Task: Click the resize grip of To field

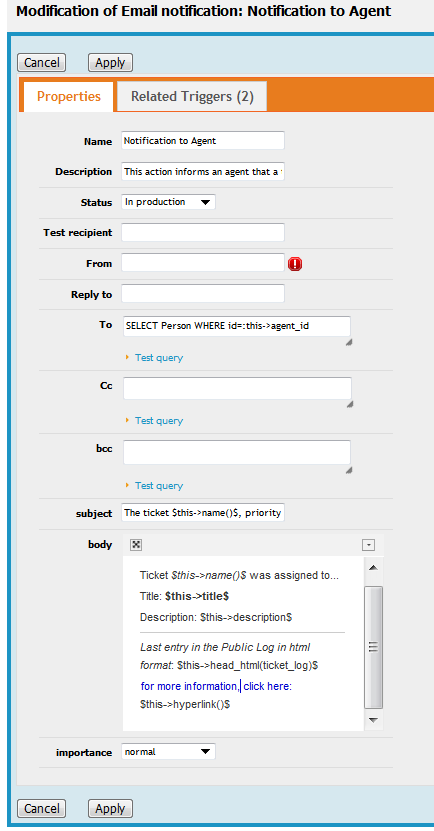Action: pos(349,342)
